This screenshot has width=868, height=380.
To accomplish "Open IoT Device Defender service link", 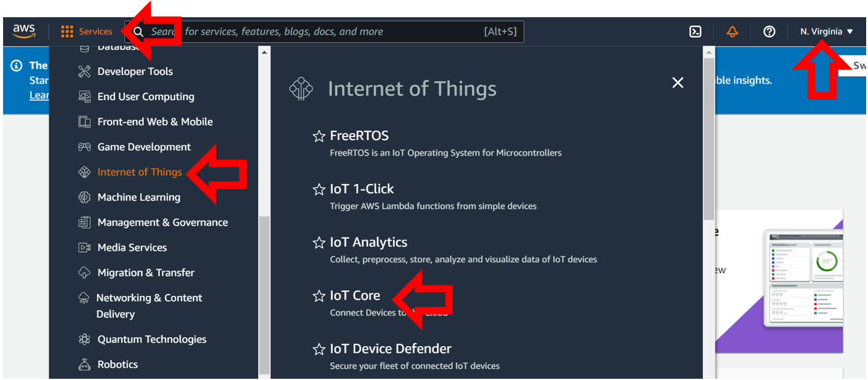I will click(391, 349).
